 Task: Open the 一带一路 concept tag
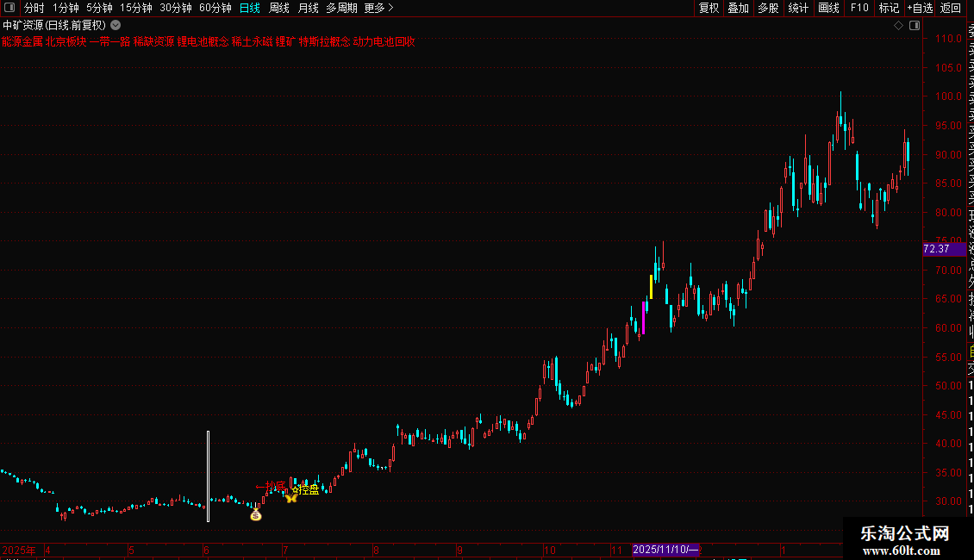110,41
